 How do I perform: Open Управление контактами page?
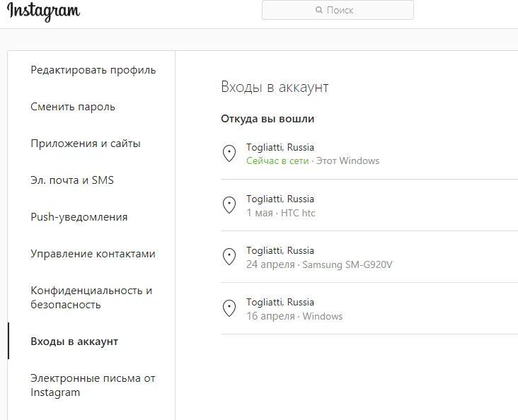click(93, 254)
